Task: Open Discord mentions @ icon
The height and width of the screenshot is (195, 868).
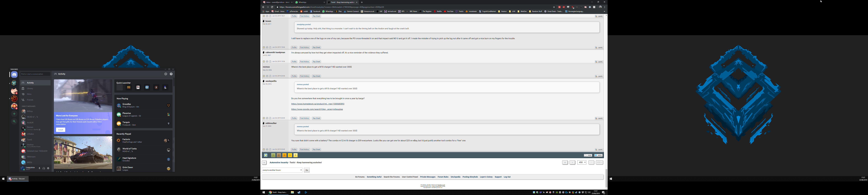Action: tap(166, 74)
